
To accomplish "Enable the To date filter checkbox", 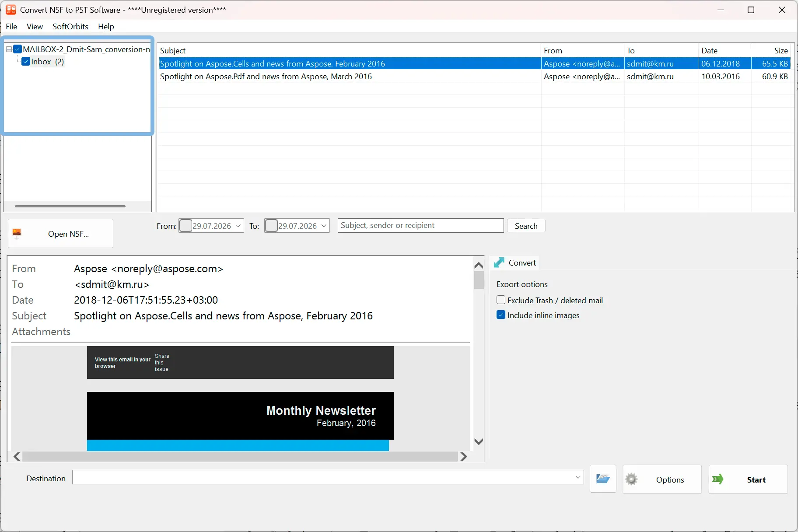I will coord(271,226).
